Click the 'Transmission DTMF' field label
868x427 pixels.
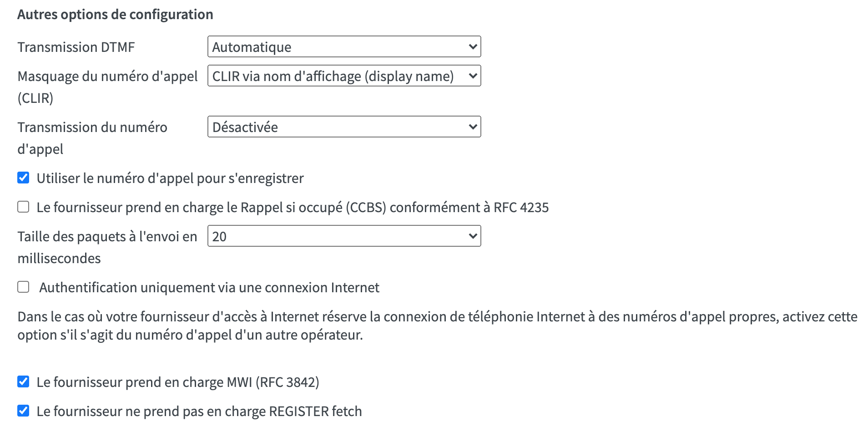click(76, 47)
